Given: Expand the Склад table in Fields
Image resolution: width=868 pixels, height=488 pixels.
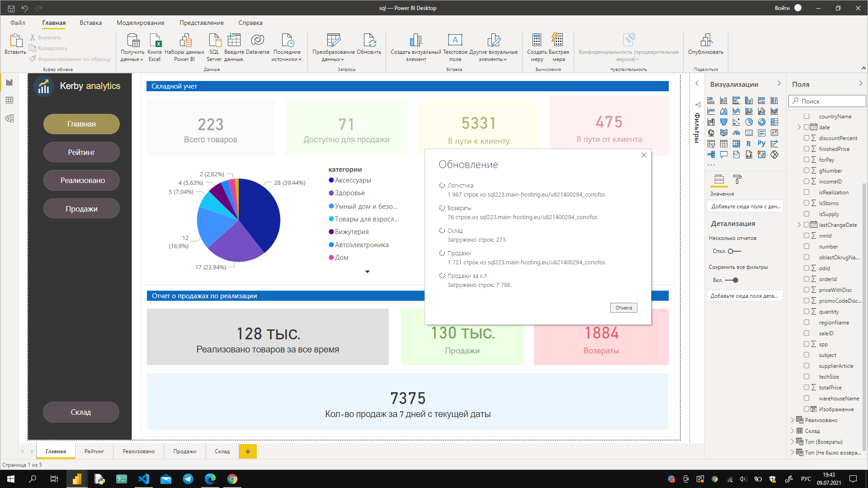Looking at the screenshot, I should (x=793, y=431).
